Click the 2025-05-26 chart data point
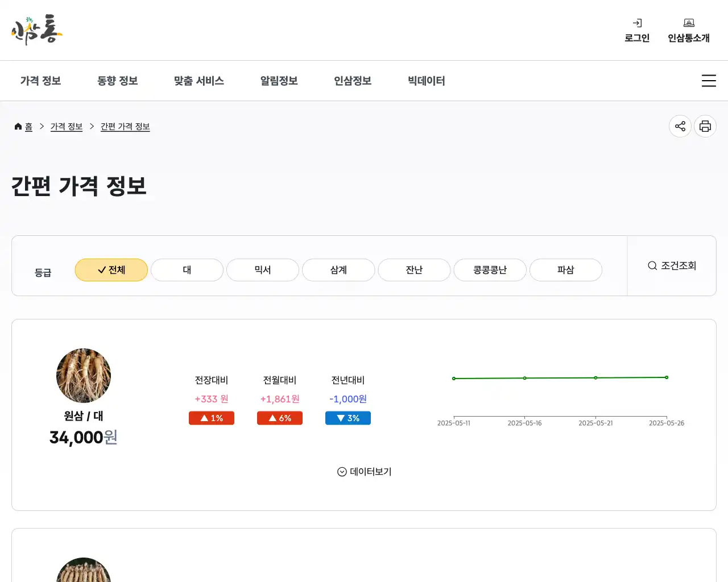 point(667,377)
